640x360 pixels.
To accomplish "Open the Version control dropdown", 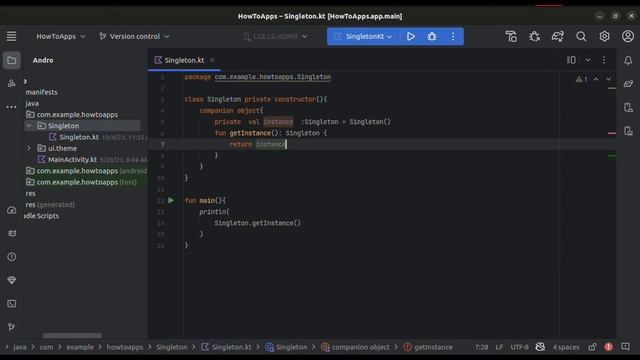I will point(134,36).
